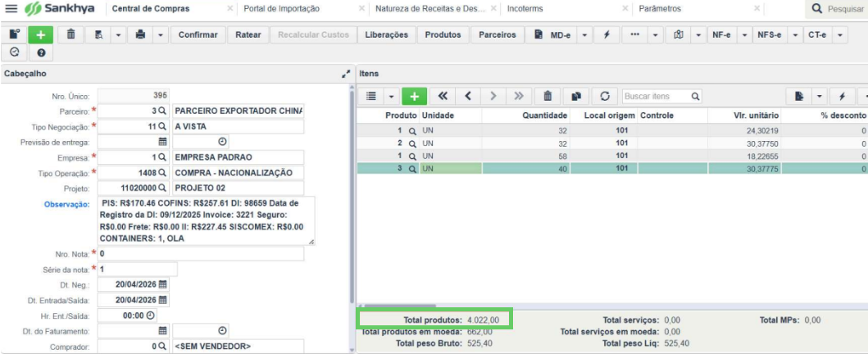Click the Sankhya logo

click(60, 9)
